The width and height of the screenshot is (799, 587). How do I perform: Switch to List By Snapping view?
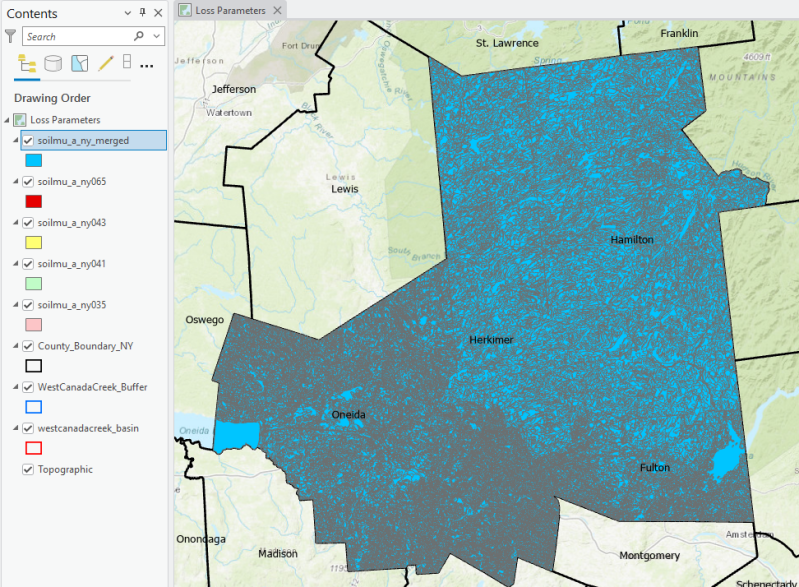127,63
